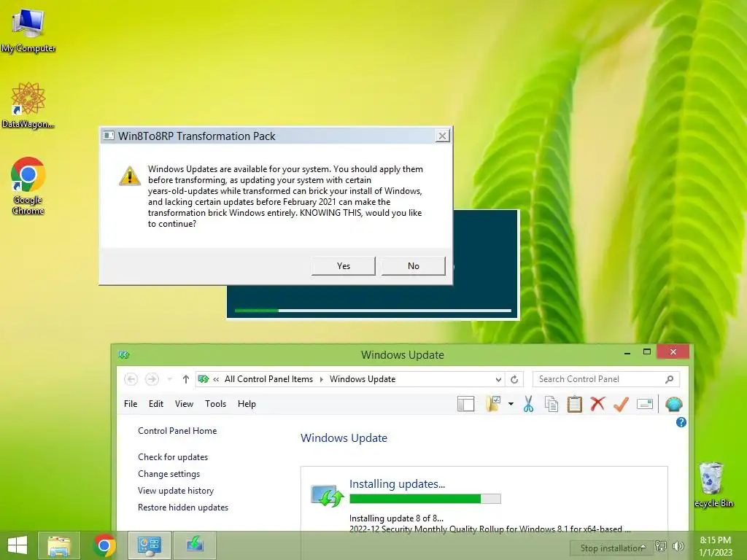Screen dimensions: 747x560
Task: Click the red X Delete toolbar icon
Action: tap(597, 404)
